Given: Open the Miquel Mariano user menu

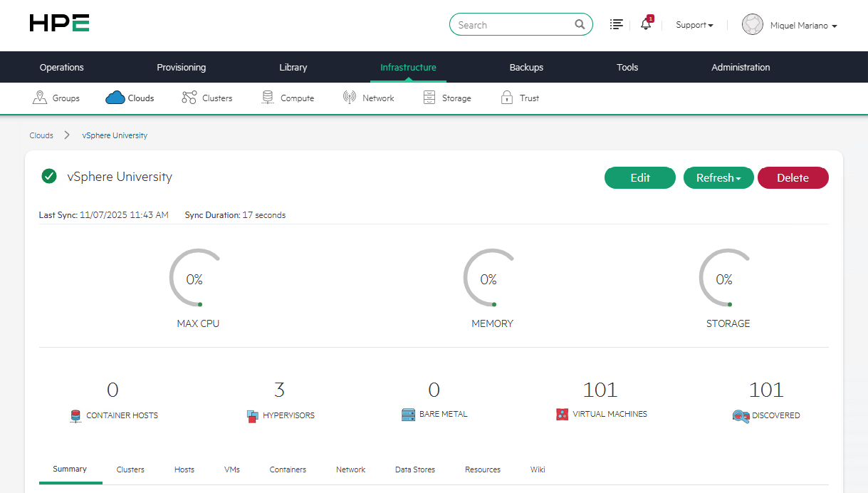Looking at the screenshot, I should click(x=803, y=26).
